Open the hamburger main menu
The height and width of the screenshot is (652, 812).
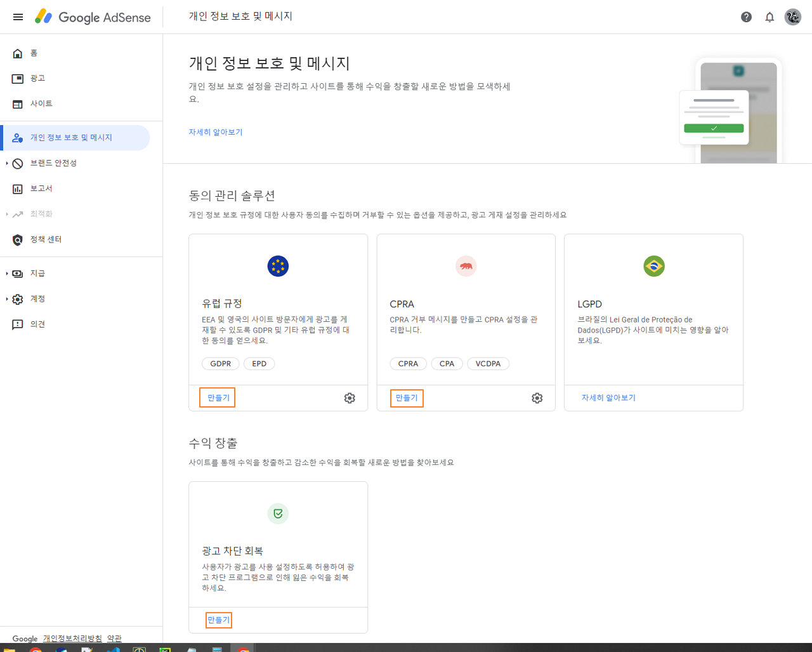click(18, 17)
